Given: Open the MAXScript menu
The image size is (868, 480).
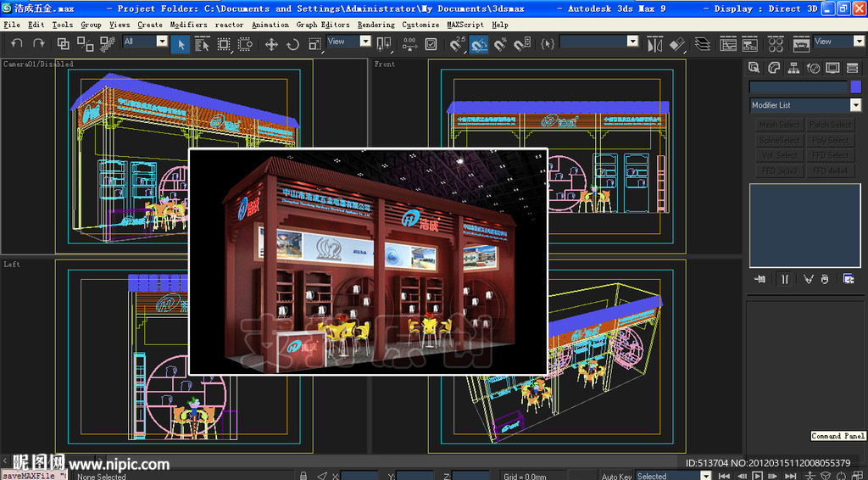Looking at the screenshot, I should [465, 25].
